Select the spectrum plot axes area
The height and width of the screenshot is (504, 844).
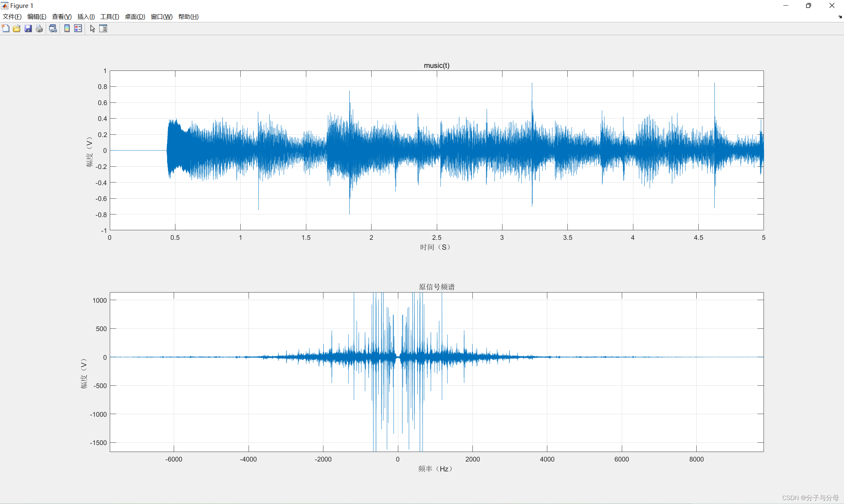tap(437, 372)
